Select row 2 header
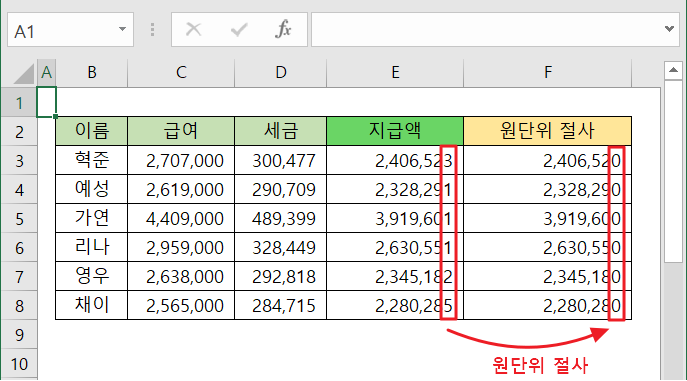687x381 pixels. click(19, 131)
